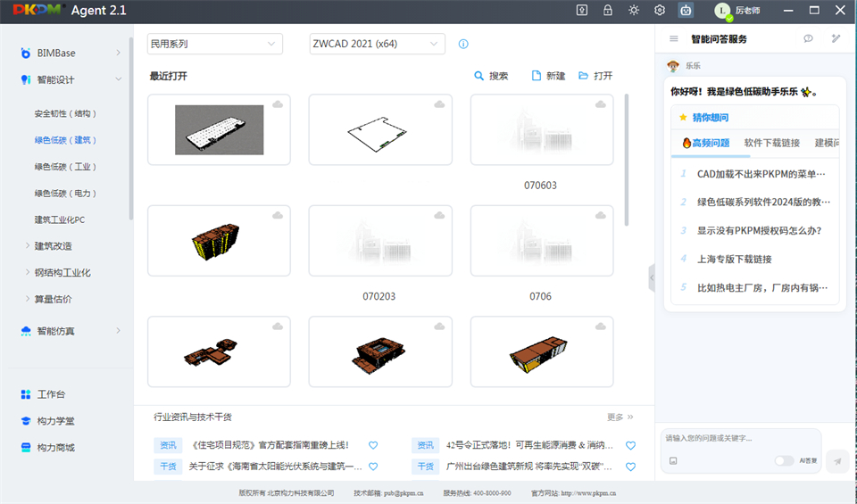Expand the BIMBase chevron
The image size is (857, 504).
118,53
